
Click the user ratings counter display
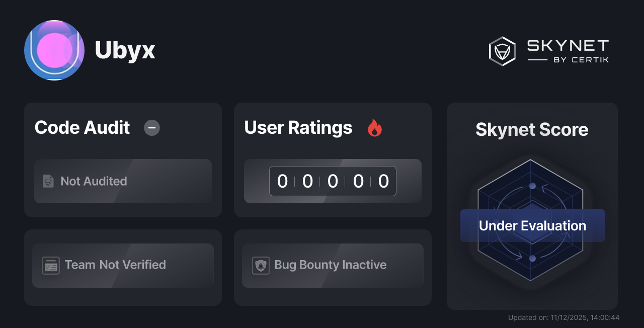[x=333, y=181]
